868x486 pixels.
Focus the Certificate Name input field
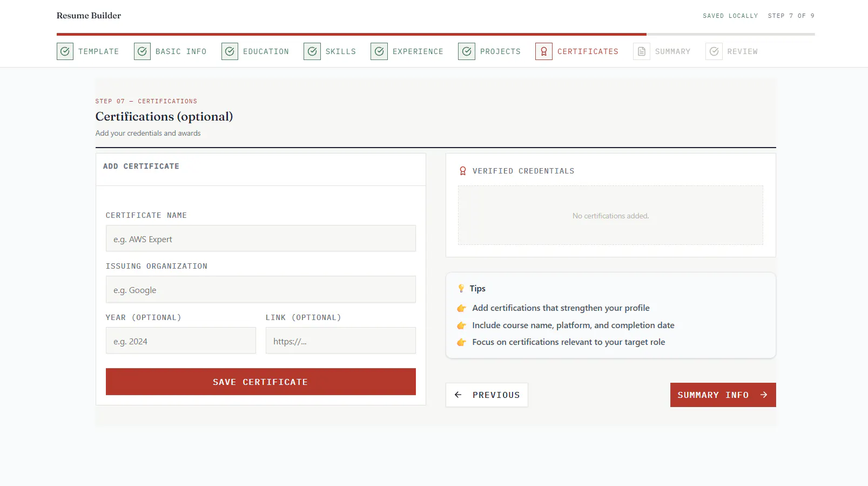(x=261, y=238)
